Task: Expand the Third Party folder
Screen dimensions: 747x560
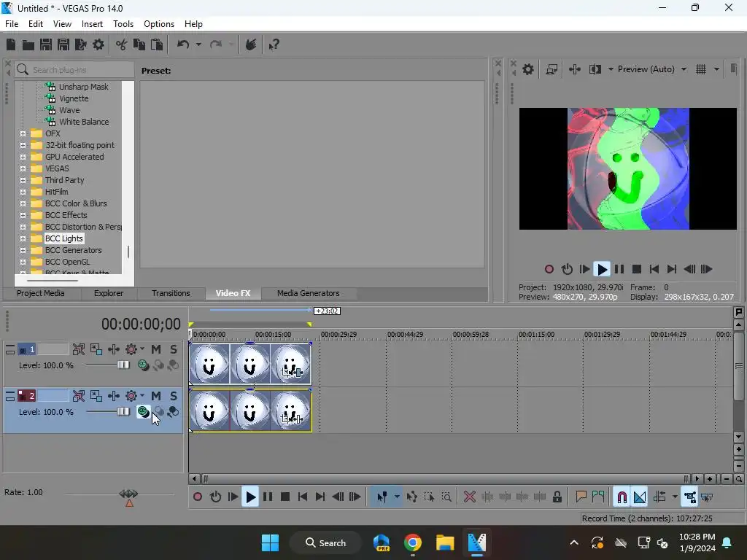Action: tap(23, 181)
